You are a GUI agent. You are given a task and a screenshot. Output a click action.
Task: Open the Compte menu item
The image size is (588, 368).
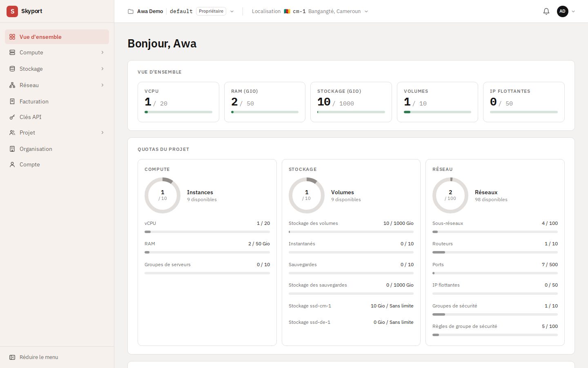tap(57, 164)
